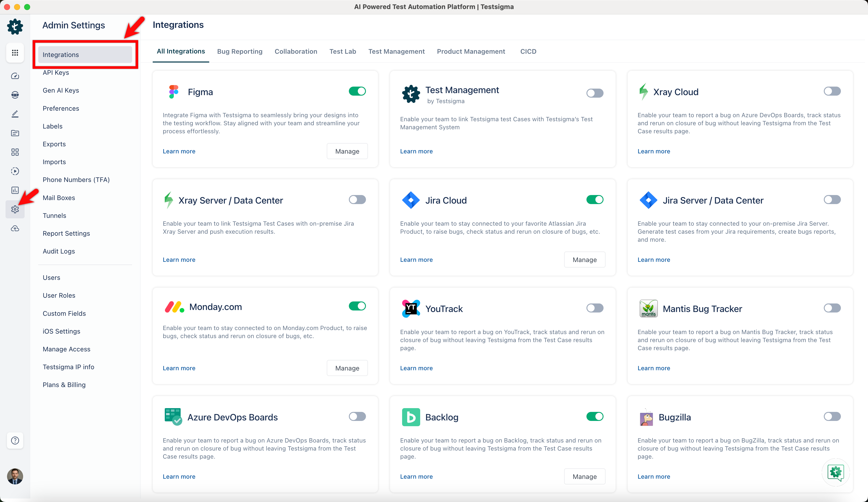868x502 pixels.
Task: Click the Azure DevOps Boards logo
Action: [x=173, y=417]
